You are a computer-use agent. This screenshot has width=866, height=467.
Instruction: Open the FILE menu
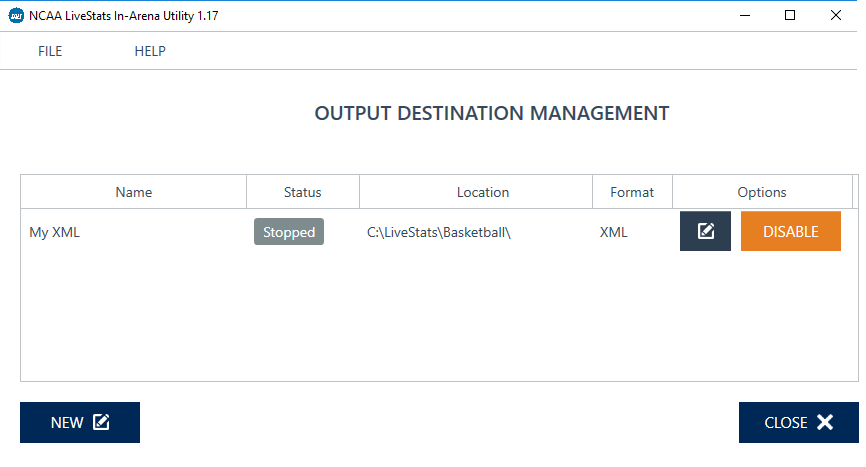click(x=50, y=51)
